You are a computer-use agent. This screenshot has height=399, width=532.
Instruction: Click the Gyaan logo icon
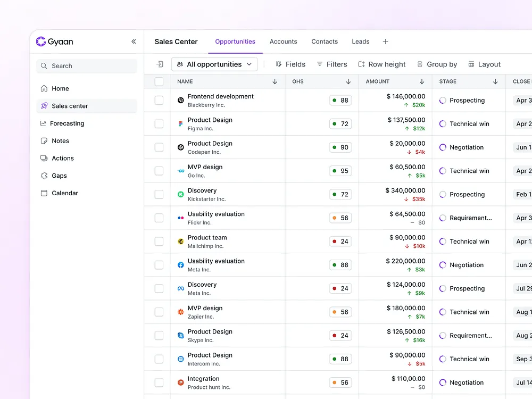(41, 41)
